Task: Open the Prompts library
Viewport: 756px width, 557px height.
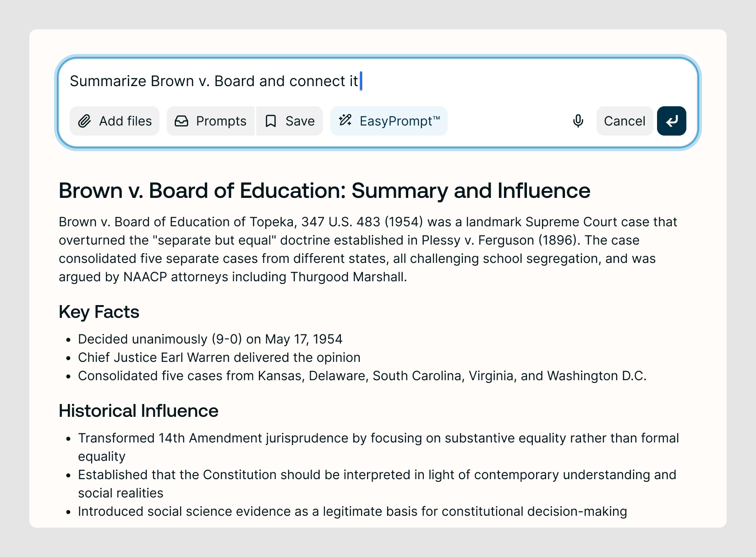Action: pyautogui.click(x=211, y=121)
